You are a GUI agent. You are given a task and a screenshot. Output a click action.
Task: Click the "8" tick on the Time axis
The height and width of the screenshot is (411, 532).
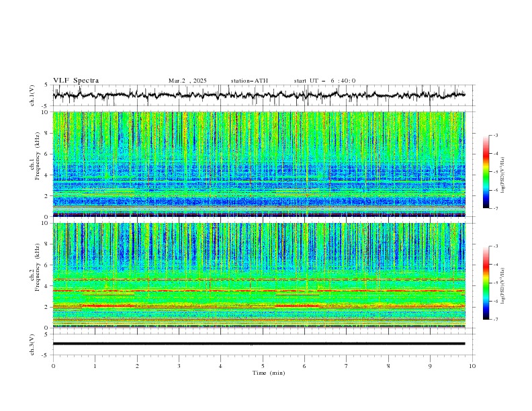click(x=388, y=366)
